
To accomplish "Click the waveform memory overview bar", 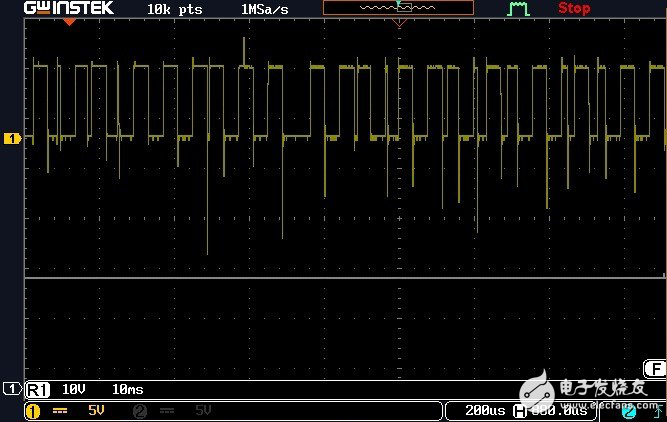I will click(397, 8).
